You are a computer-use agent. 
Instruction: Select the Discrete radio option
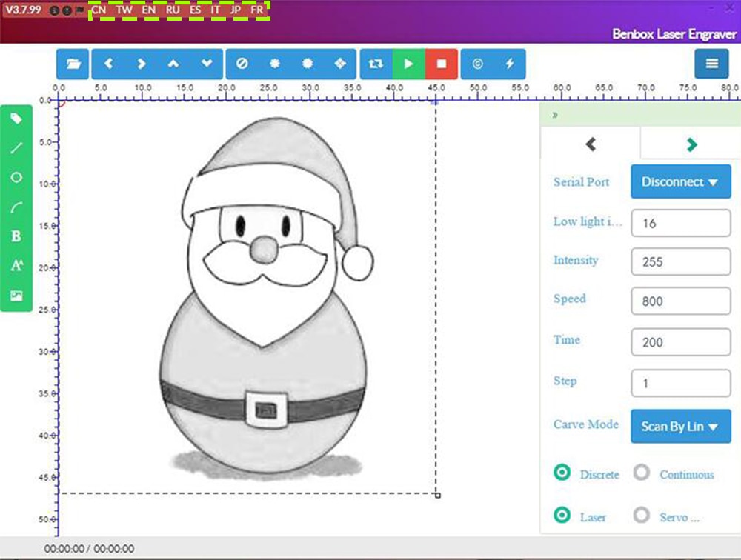pyautogui.click(x=562, y=473)
